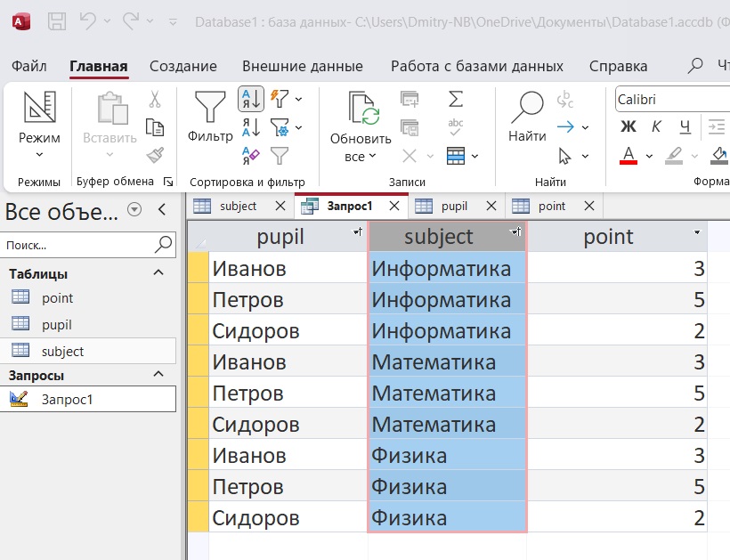Viewport: 730px width, 560px height.
Task: Click the navigation pane search field
Action: coord(78,244)
